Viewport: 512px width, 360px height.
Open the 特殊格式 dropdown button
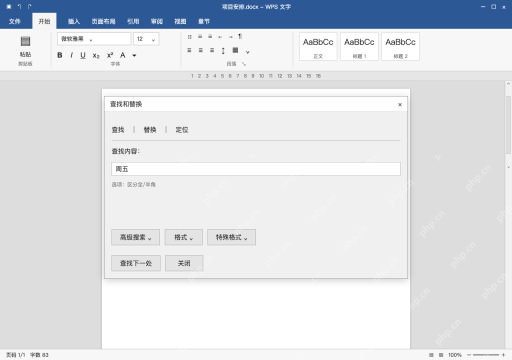point(231,237)
